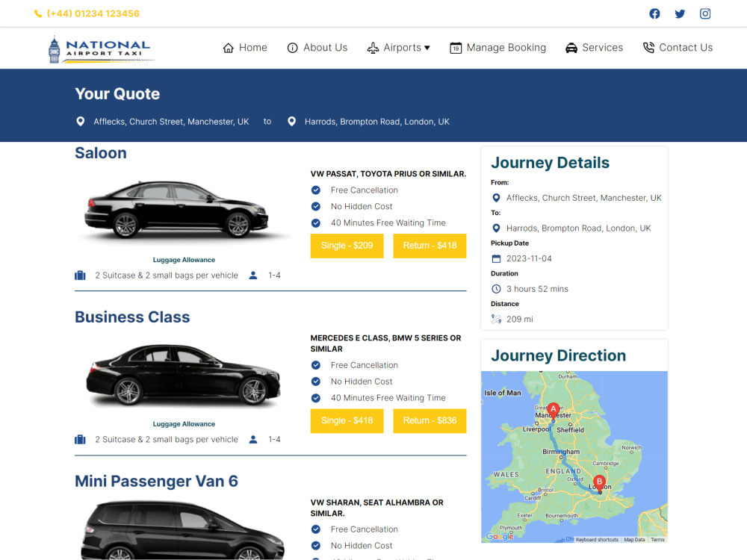
Task: Click the Business Class passenger person icon
Action: [x=253, y=439]
